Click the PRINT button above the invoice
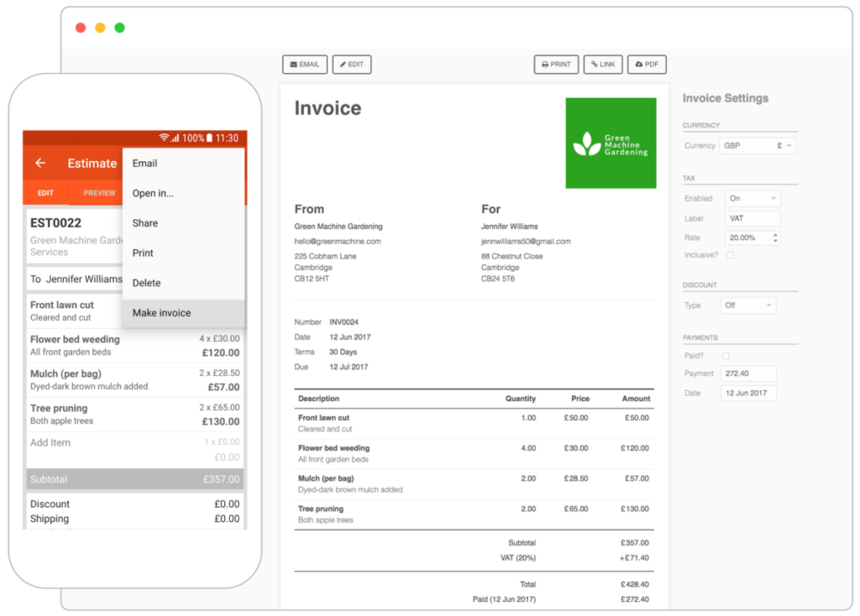 (556, 64)
